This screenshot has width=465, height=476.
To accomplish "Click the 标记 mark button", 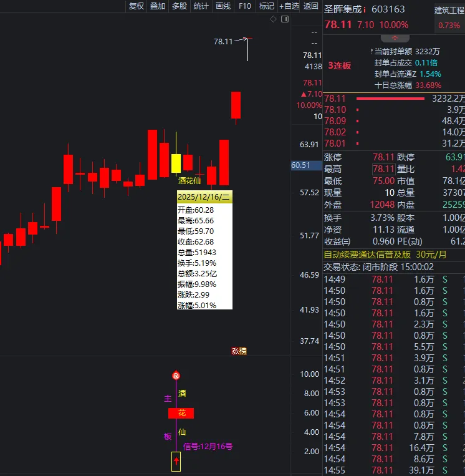I will click(x=267, y=6).
